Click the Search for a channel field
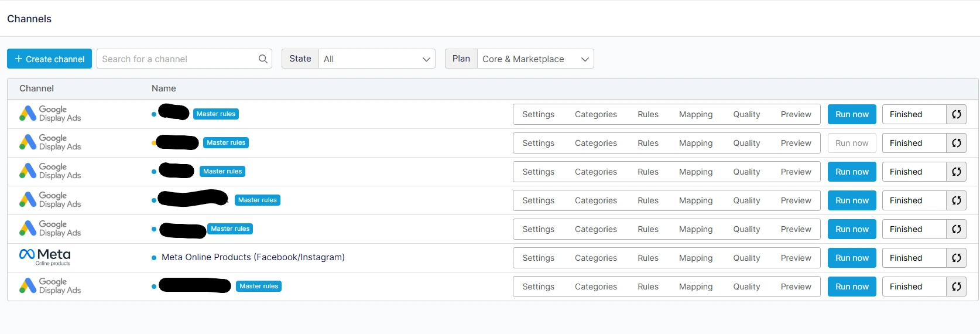Image resolution: width=980 pixels, height=334 pixels. [176, 59]
